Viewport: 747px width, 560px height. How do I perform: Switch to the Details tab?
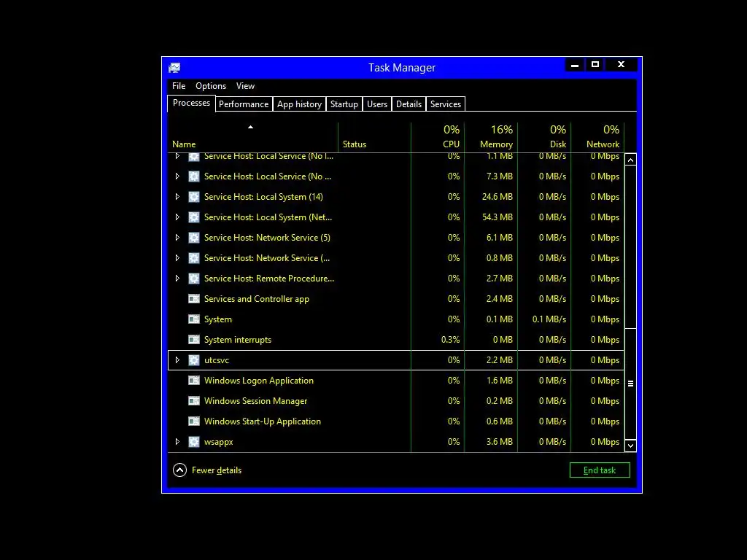click(x=409, y=104)
